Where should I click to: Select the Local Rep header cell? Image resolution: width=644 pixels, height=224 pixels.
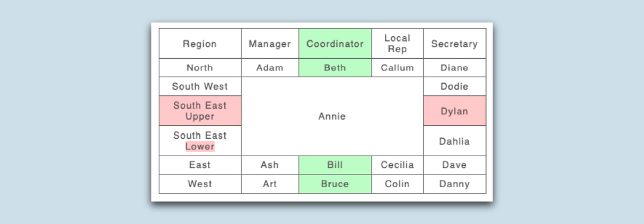coord(397,44)
